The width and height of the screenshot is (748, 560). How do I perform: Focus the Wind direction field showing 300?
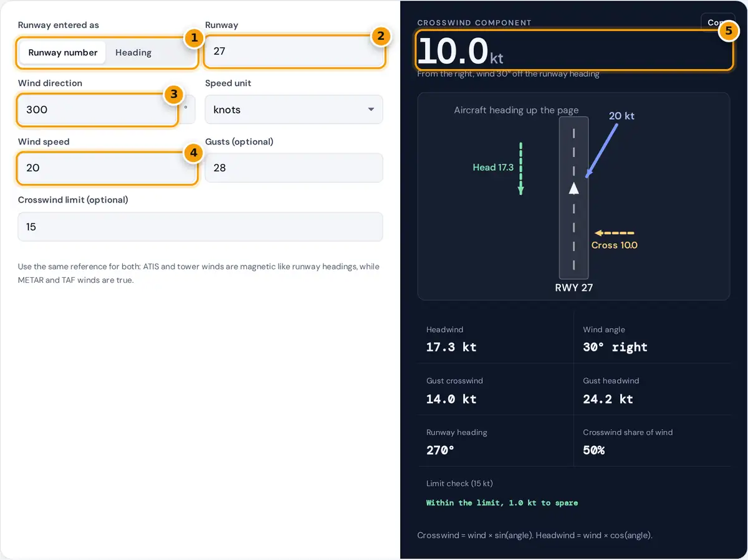tap(98, 110)
